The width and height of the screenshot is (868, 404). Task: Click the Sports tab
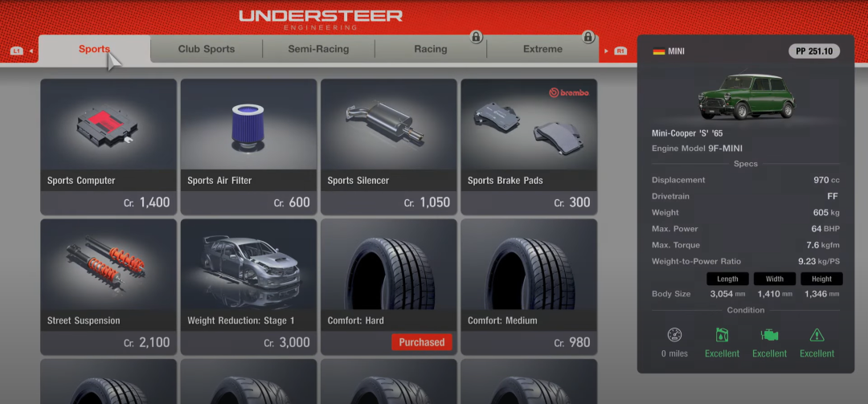click(x=94, y=49)
